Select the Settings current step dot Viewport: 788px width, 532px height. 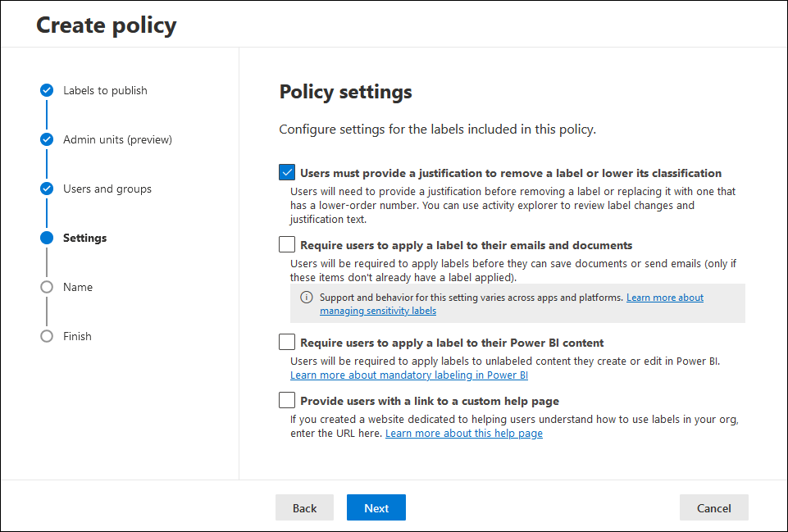[47, 238]
